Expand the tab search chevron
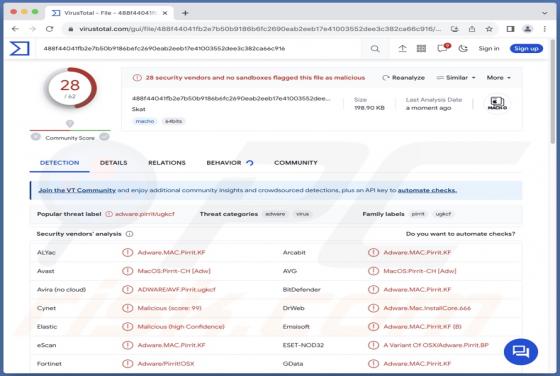 point(545,13)
